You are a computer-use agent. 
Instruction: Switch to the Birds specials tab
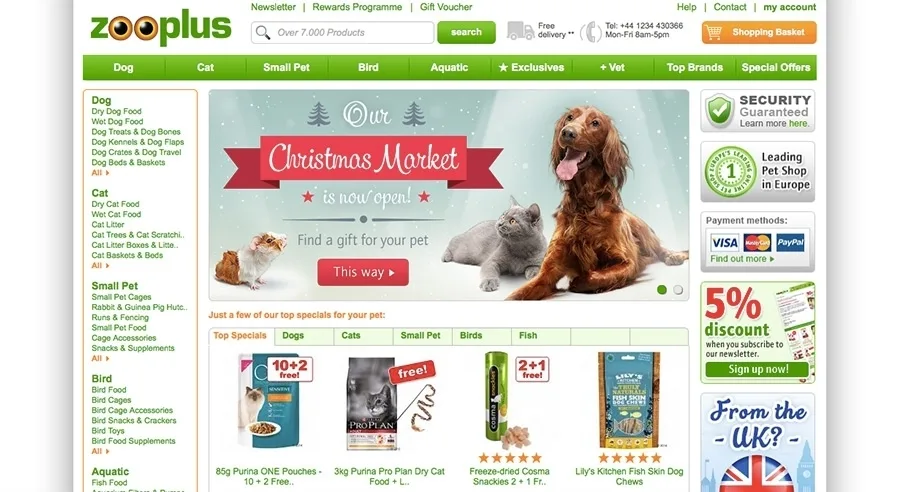[x=482, y=336]
